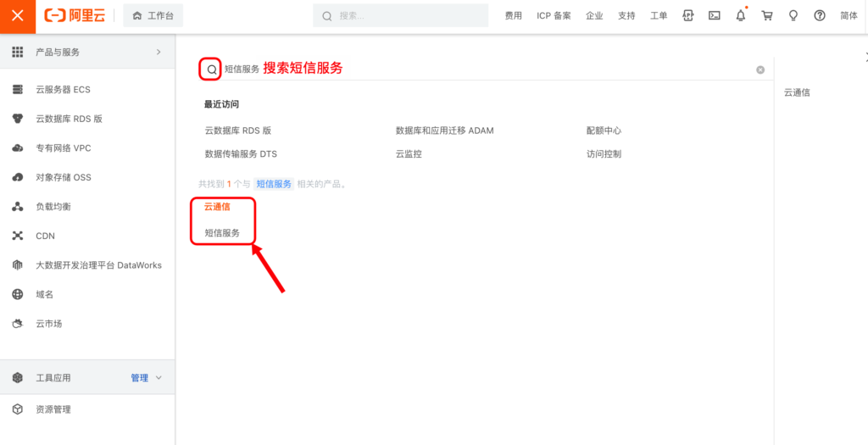Screen dimensions: 868x445
Task: Click the DataWorks icon
Action: [17, 265]
